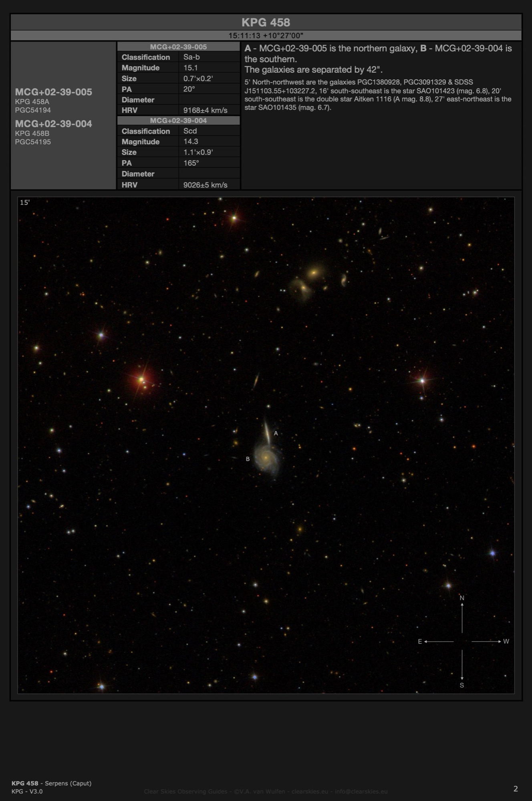Click the size value 0.7'×0.2'
Image resolution: width=532 pixels, height=801 pixels.
198,78
